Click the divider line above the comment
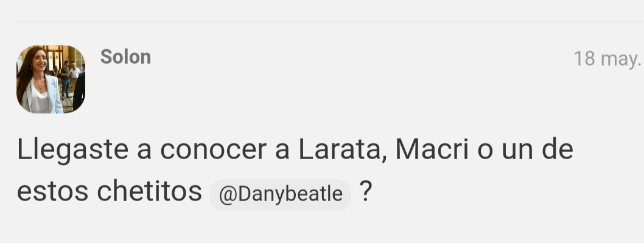Screen dimensions: 644x243 [x=330, y=21]
